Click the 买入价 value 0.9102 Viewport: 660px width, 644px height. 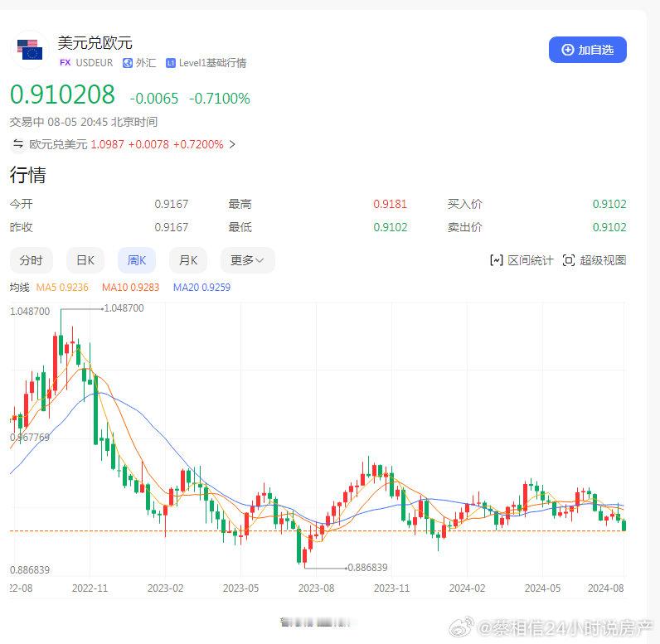tap(609, 204)
